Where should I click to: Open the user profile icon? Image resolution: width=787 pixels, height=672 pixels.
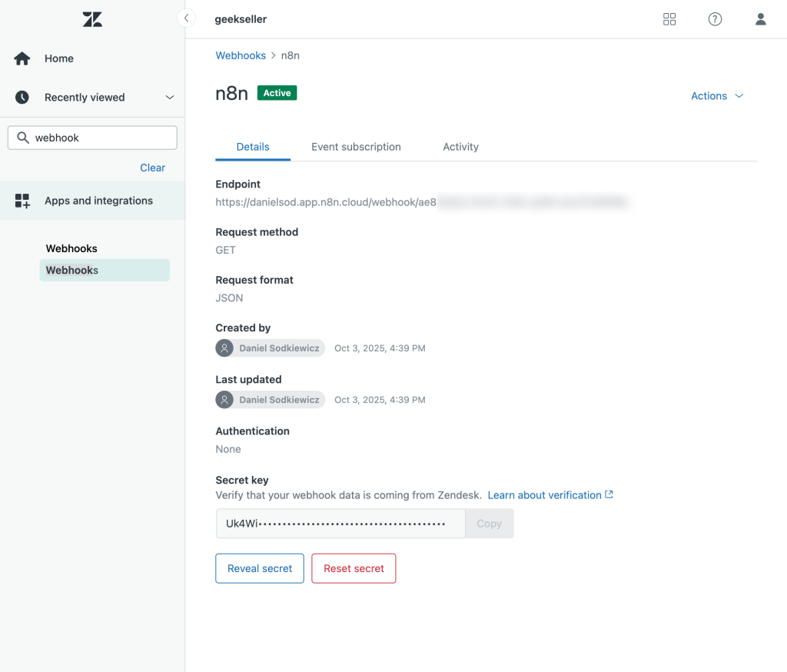(760, 19)
